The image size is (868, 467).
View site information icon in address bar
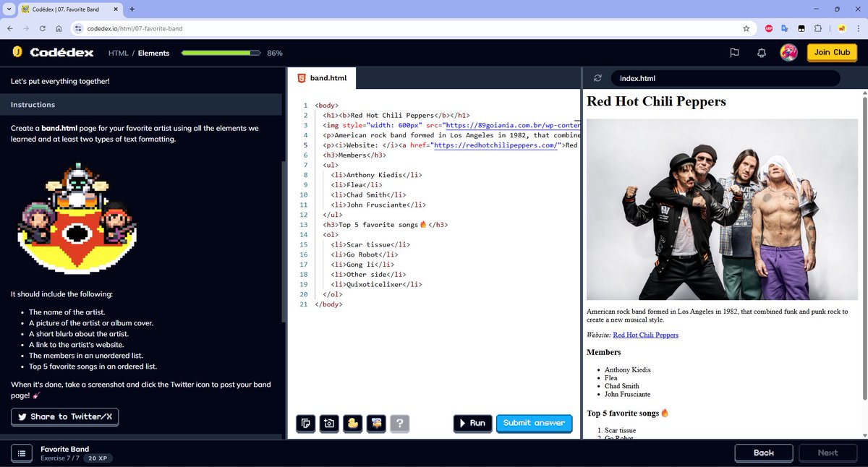coord(79,28)
